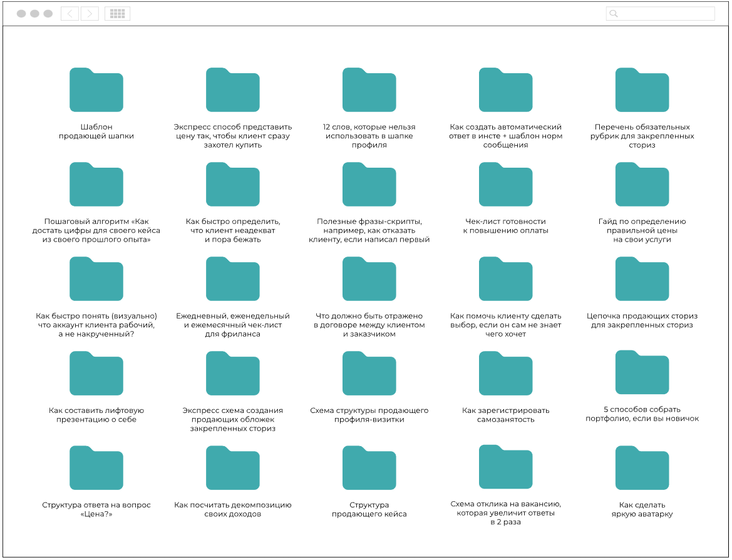This screenshot has width=732, height=560.
Task: Select the «Структура продающего кейса» folder icon
Action: pyautogui.click(x=369, y=468)
